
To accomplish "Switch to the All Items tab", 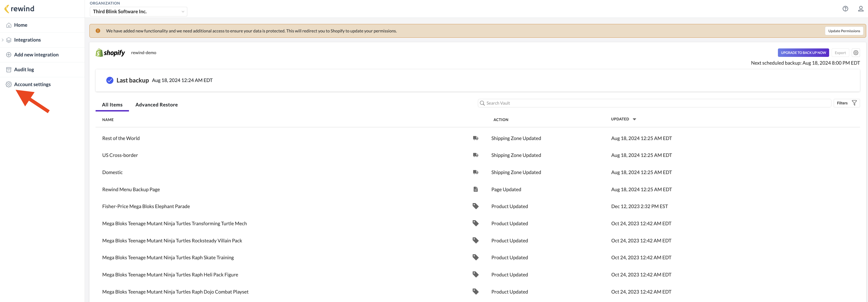I will tap(112, 105).
